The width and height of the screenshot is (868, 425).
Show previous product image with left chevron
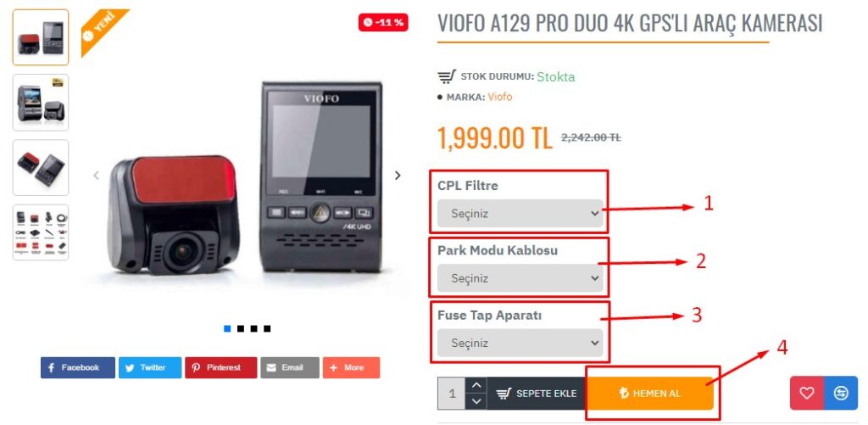(x=97, y=175)
